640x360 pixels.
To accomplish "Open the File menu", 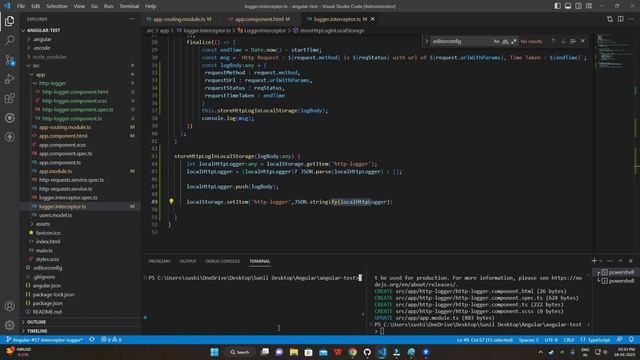I will click(x=21, y=6).
